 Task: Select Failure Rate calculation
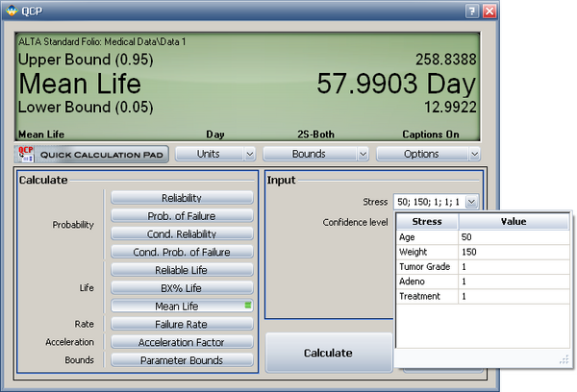182,324
